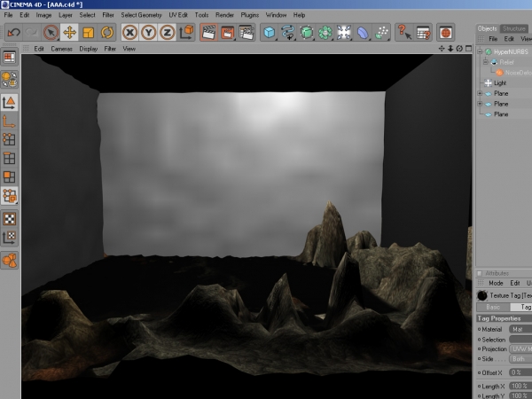Open the viewport Display menu
The image size is (532, 399).
[x=88, y=49]
